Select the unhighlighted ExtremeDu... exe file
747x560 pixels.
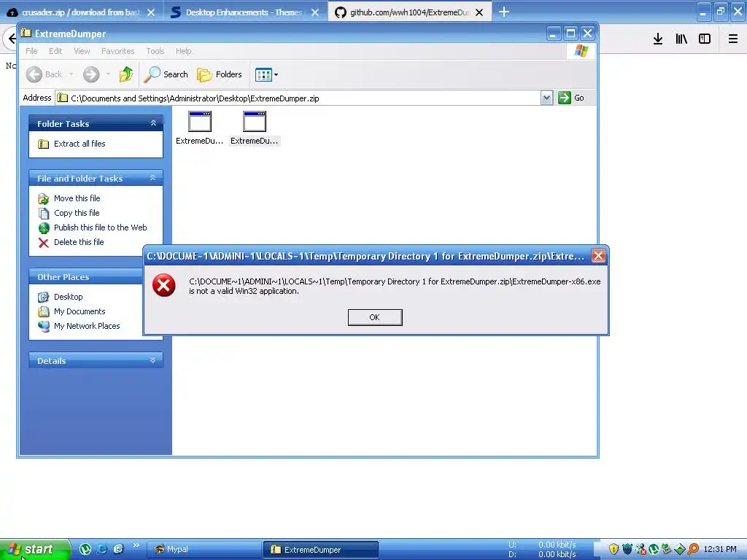[x=200, y=128]
